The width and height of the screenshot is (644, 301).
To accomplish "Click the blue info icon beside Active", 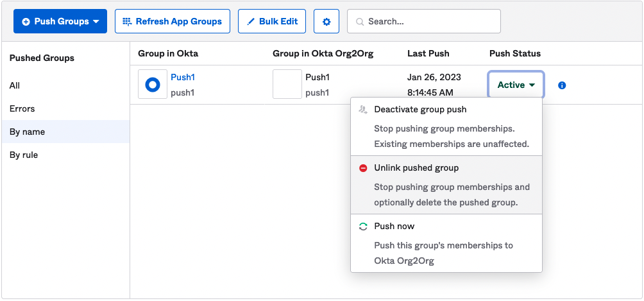I will pyautogui.click(x=562, y=85).
